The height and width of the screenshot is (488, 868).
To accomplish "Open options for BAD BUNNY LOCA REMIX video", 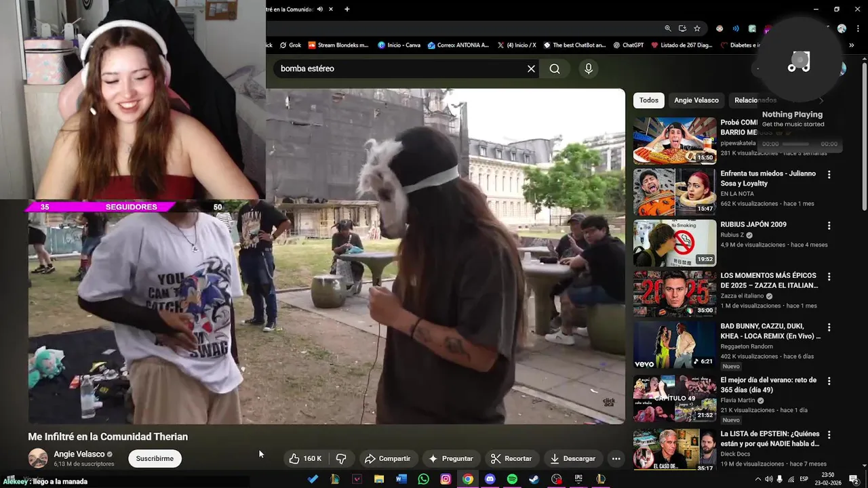I will pyautogui.click(x=829, y=327).
